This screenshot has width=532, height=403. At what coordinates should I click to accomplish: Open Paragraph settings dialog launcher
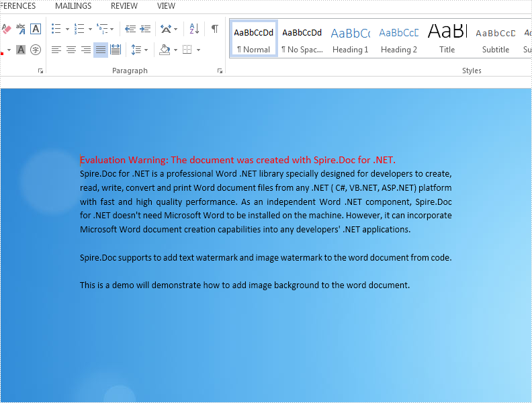click(220, 71)
